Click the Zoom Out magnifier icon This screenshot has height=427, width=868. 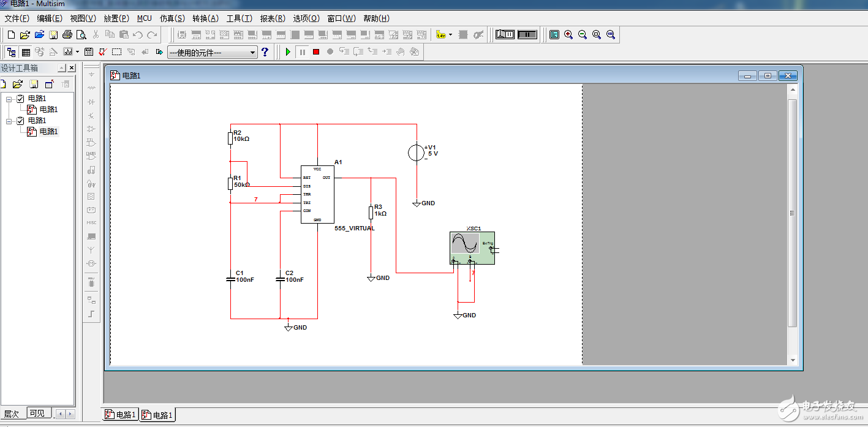coord(583,35)
